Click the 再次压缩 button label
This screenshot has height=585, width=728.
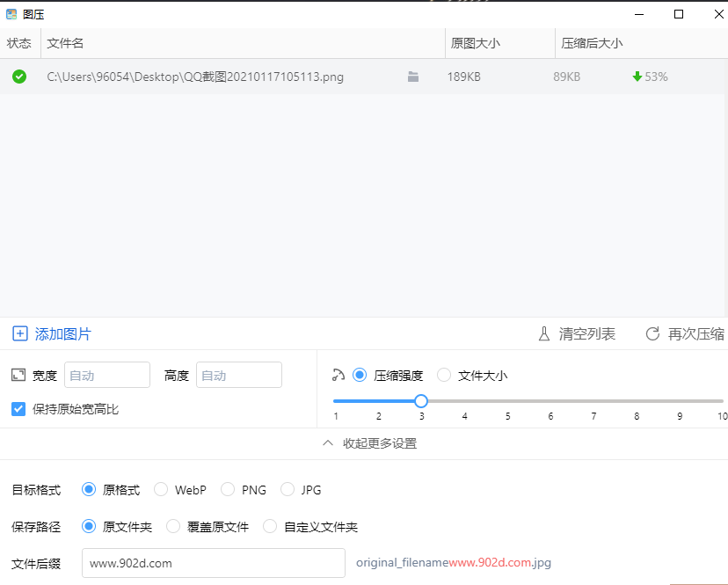pyautogui.click(x=695, y=334)
